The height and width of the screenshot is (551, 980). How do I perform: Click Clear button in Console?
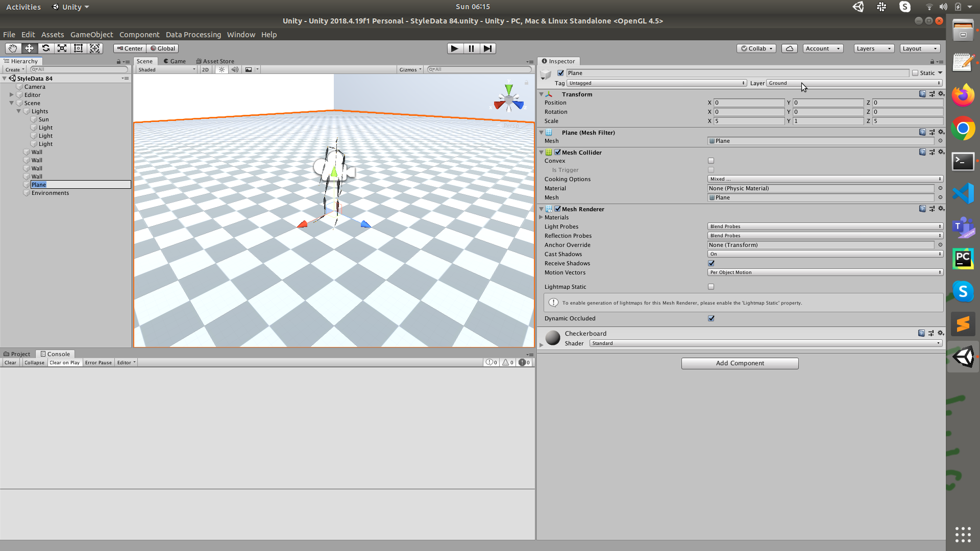[10, 363]
